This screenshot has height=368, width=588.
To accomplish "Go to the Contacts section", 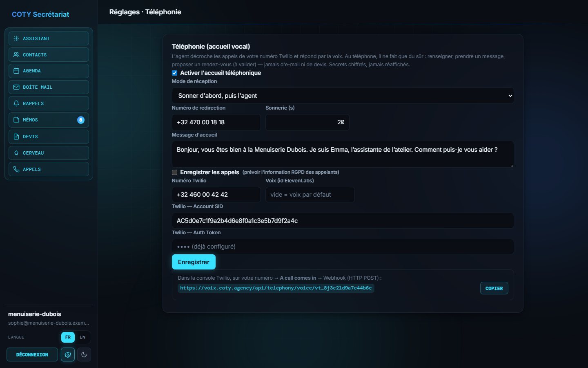I will 49,54.
